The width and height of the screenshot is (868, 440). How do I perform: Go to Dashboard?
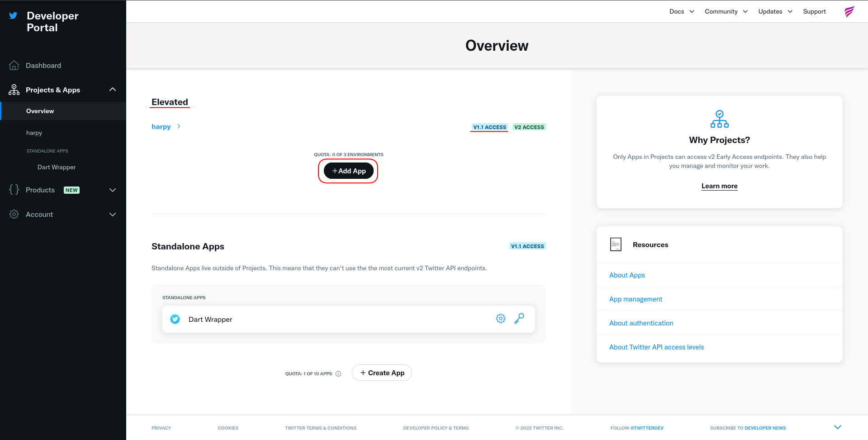(43, 66)
